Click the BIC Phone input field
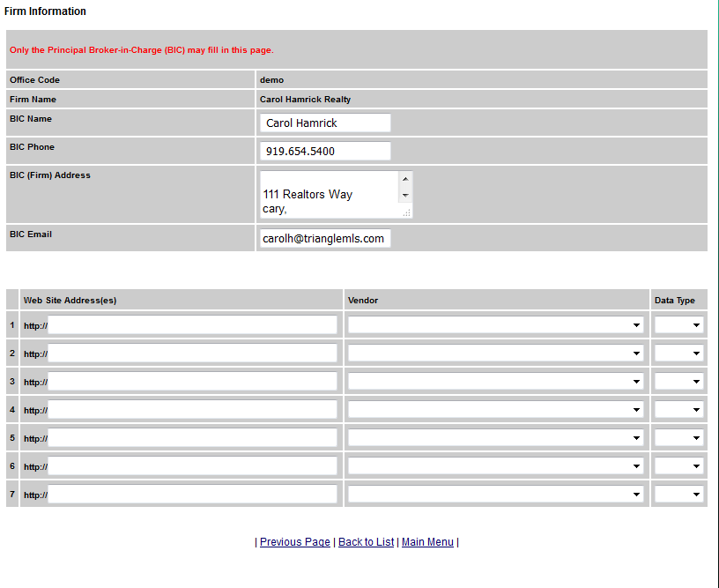The height and width of the screenshot is (588, 719). coord(324,151)
